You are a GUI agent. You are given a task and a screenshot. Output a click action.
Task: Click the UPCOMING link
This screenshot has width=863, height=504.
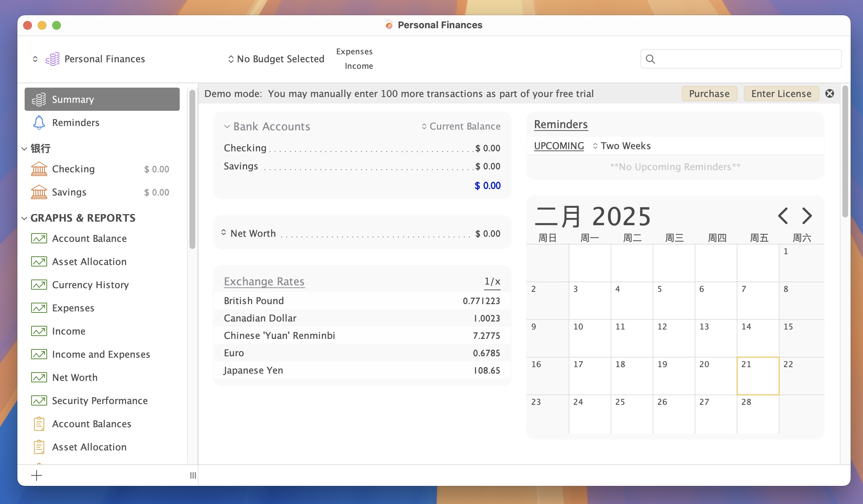[559, 146]
